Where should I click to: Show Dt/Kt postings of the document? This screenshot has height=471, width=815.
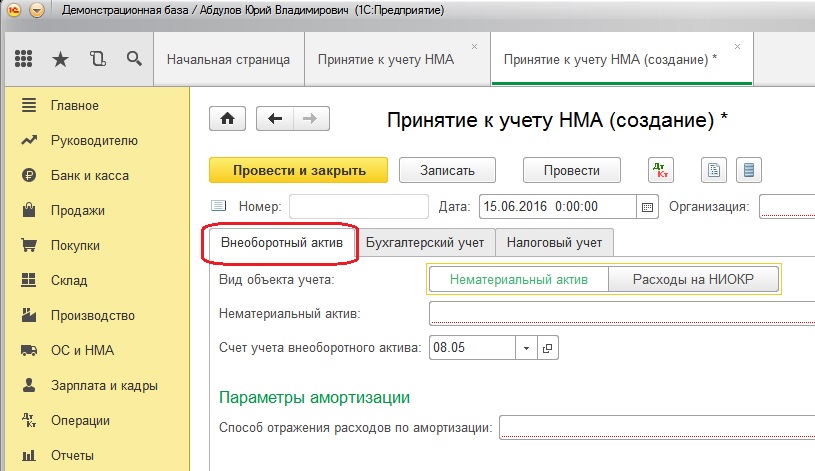click(x=661, y=170)
